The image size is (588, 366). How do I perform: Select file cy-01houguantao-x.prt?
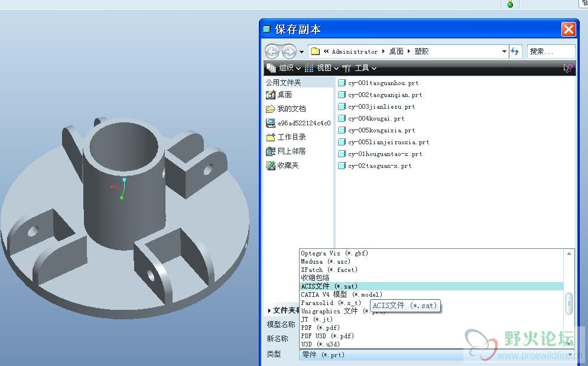(380, 154)
